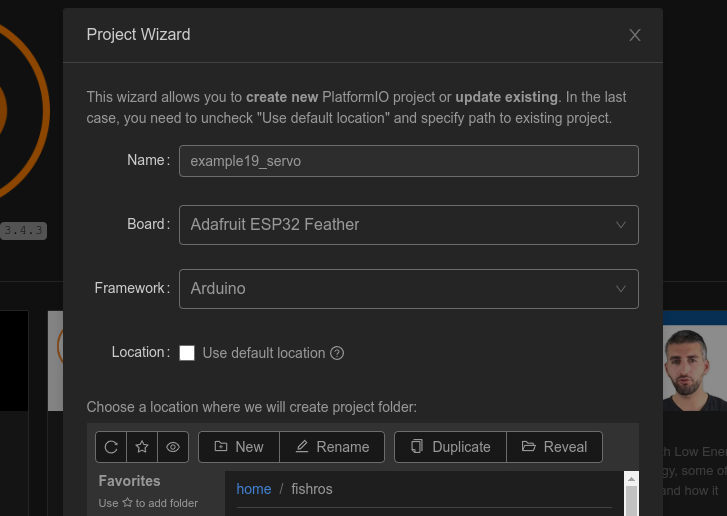The image size is (727, 516).
Task: Click the chevron arrow of the Framework selector
Action: [621, 289]
